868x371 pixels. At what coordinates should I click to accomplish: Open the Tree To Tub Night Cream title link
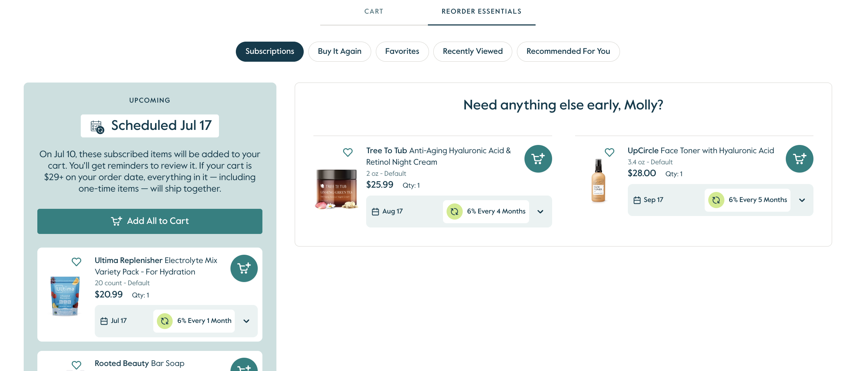click(439, 156)
